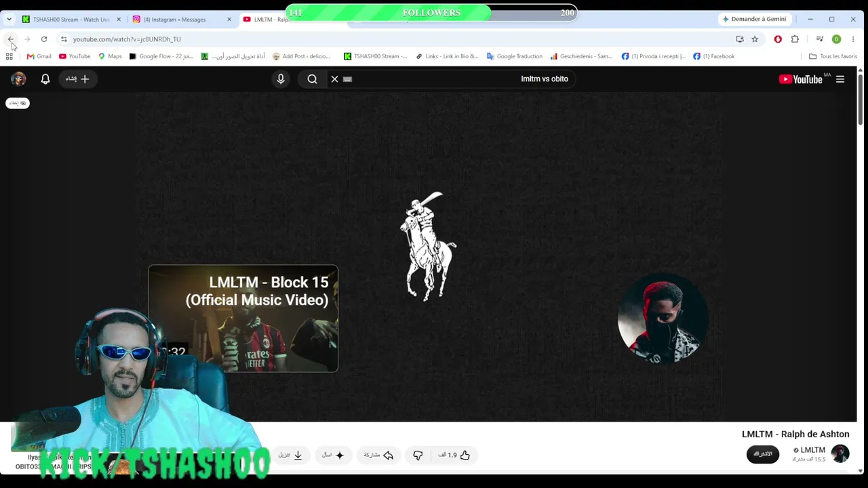This screenshot has height=488, width=868.
Task: Open the Chrome three-dot menu
Action: click(853, 39)
